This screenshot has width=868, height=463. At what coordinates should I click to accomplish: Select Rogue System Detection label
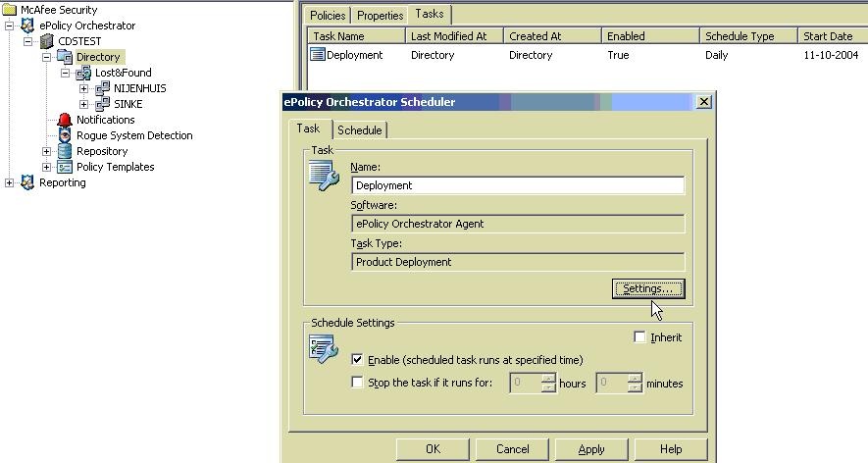tap(134, 135)
